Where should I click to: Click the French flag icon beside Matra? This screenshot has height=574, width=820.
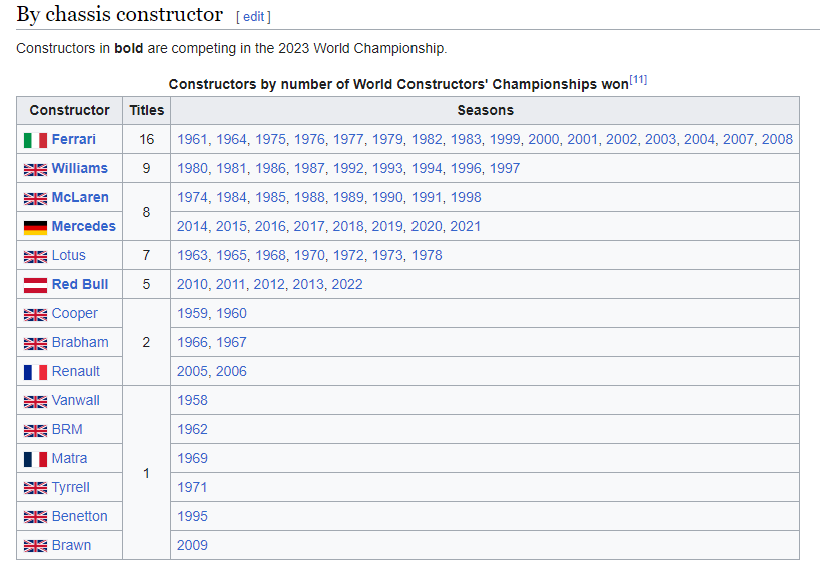tap(35, 460)
